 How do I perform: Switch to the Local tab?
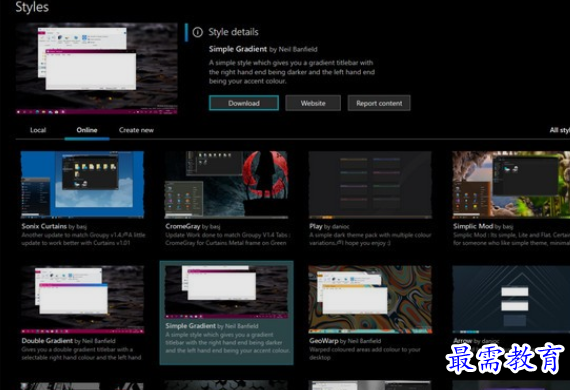38,130
